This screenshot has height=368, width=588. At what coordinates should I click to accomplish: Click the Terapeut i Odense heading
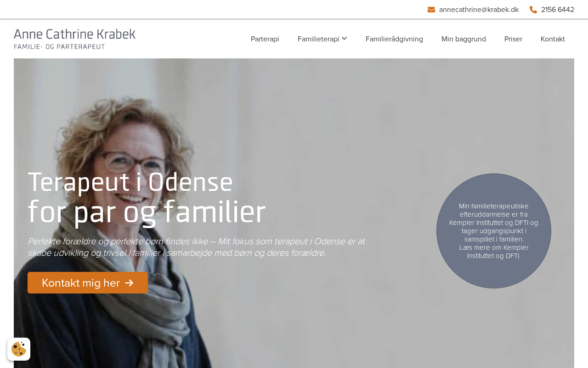147,197
